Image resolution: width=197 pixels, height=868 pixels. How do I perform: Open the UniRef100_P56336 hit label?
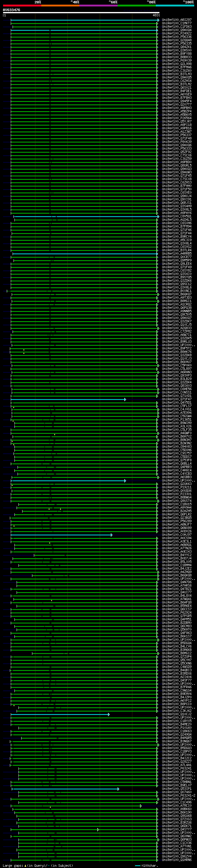(x=177, y=37)
